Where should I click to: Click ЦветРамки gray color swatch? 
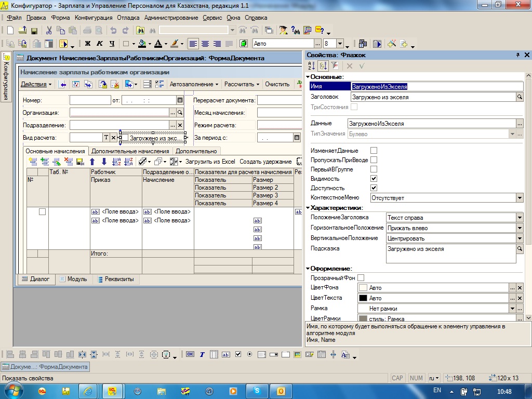point(363,318)
